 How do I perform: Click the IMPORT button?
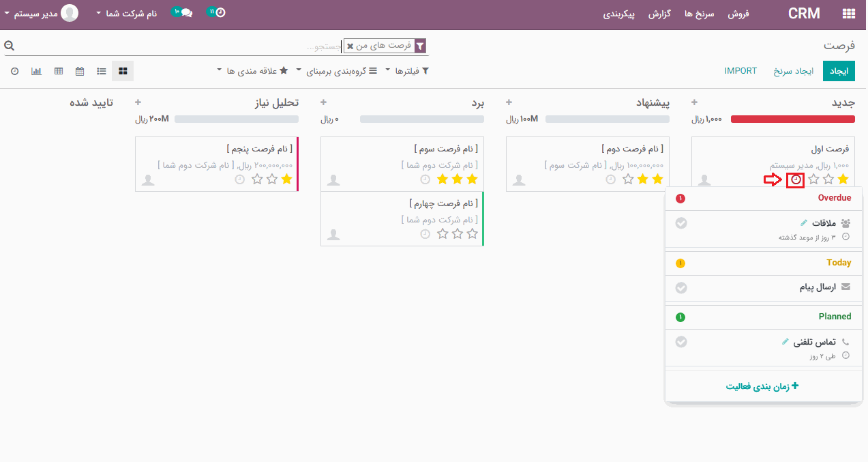point(740,71)
